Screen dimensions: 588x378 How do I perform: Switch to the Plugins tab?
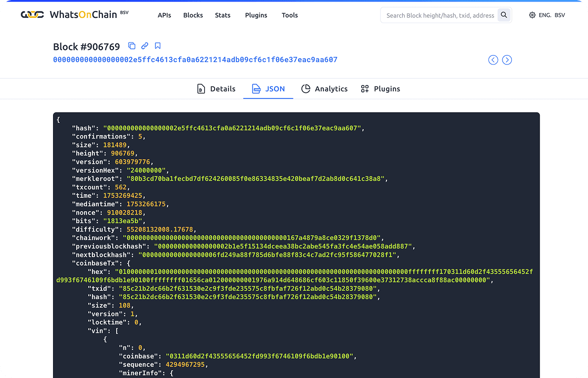380,89
